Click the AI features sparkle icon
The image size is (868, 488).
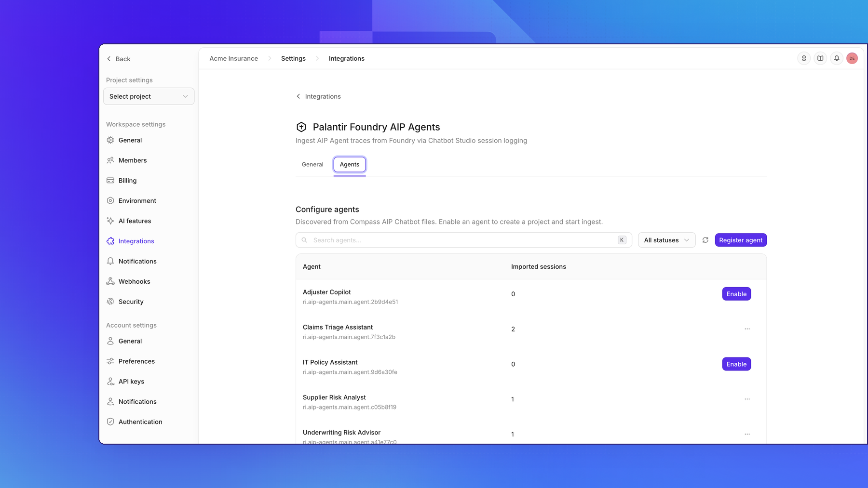110,221
